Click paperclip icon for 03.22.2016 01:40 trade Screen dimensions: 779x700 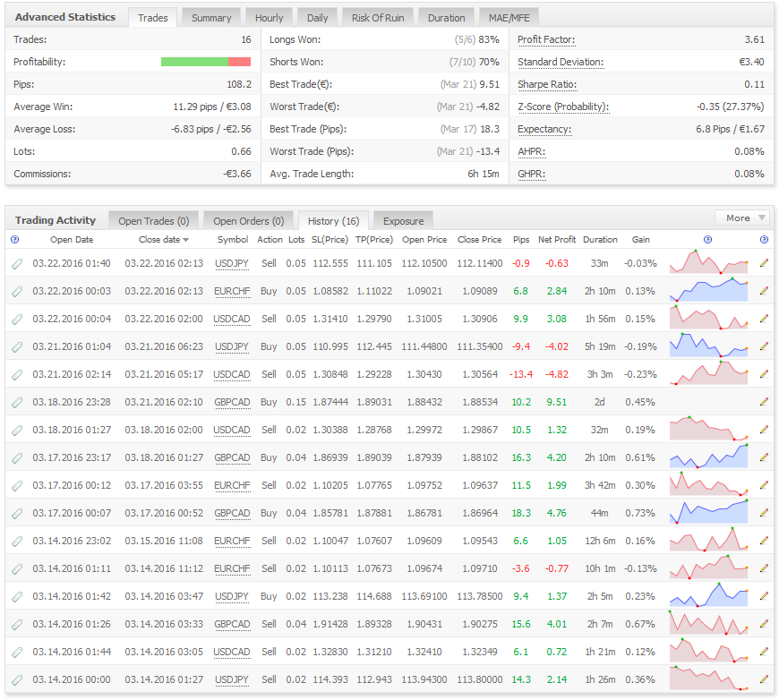coord(17,264)
